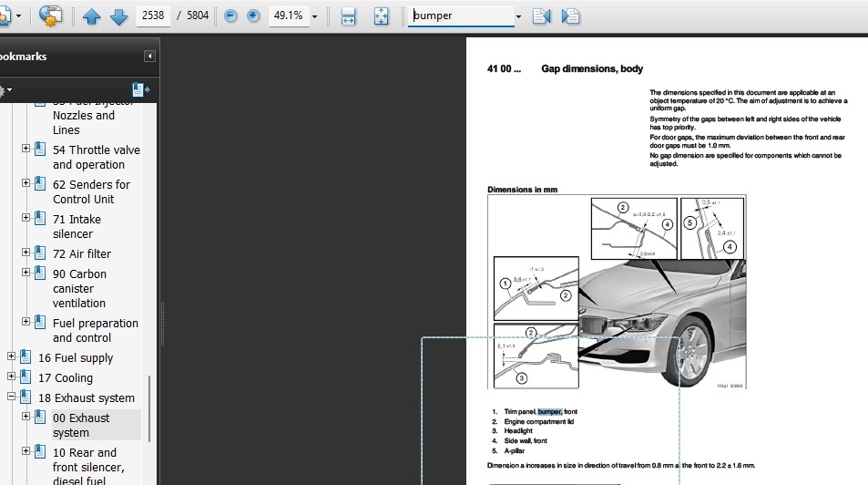Enable fit-width scrolling mode
This screenshot has width=868, height=485.
pos(348,16)
